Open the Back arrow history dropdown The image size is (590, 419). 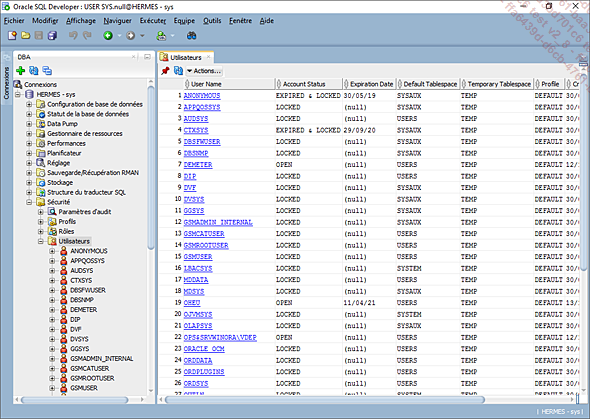[x=119, y=36]
